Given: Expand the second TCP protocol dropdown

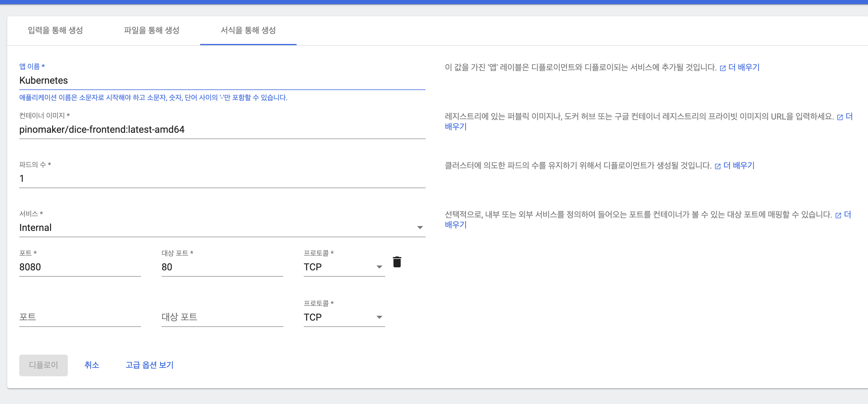Looking at the screenshot, I should 344,317.
